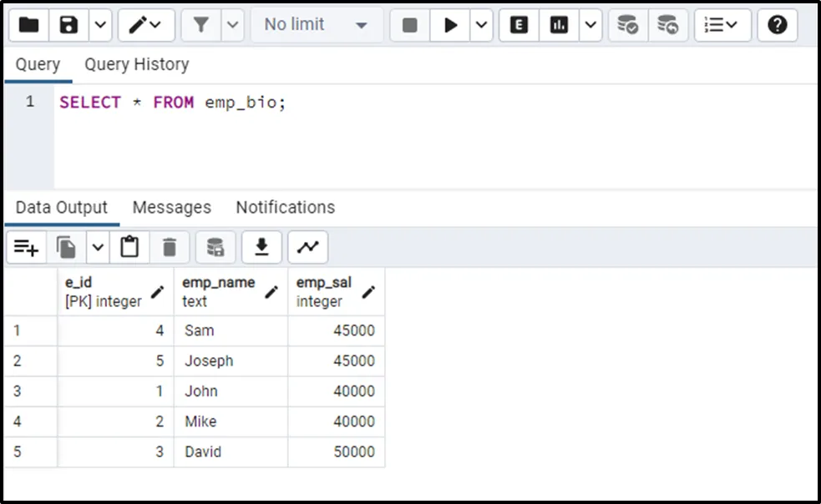Click the Commit transaction icon

click(x=627, y=25)
